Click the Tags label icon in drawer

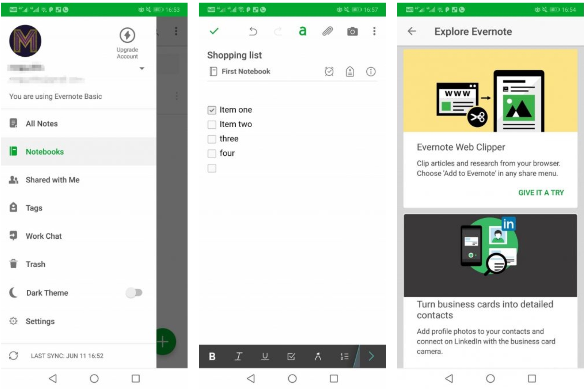13,207
